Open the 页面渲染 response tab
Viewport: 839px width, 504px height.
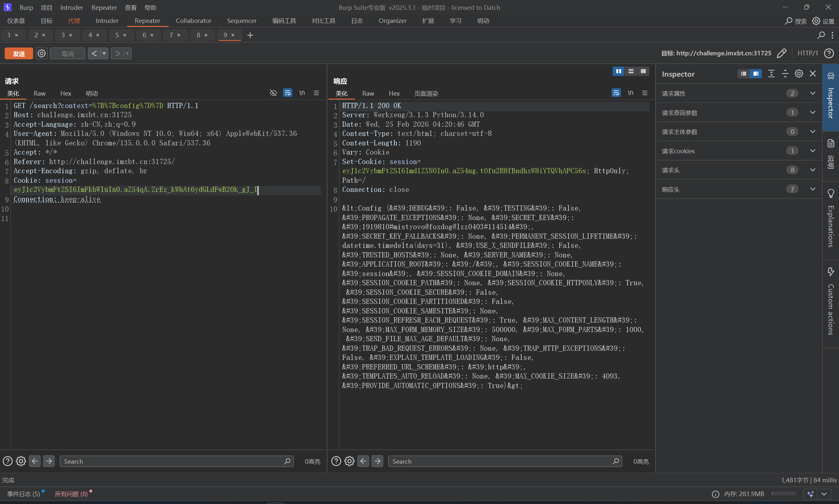tap(426, 94)
